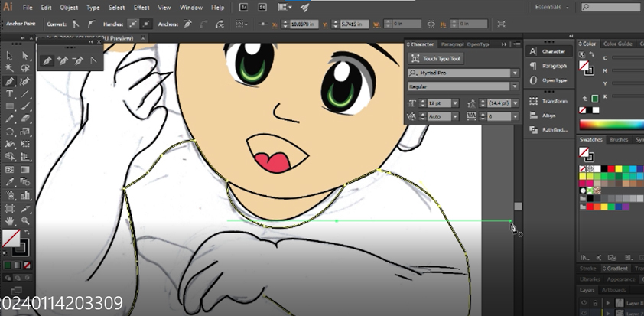Open Adobe Bridge via Br icon
Screen dimensions: 644x316
243,8
